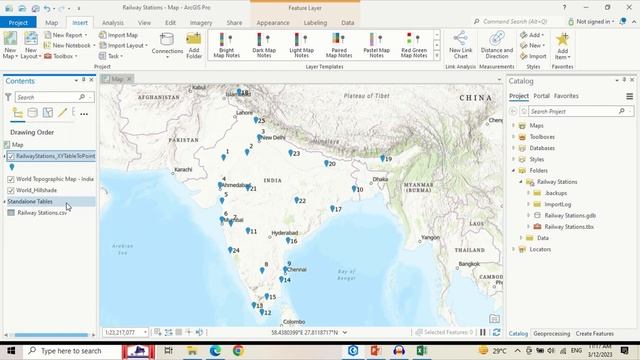640x360 pixels.
Task: Click the New Map icon
Action: [10, 39]
